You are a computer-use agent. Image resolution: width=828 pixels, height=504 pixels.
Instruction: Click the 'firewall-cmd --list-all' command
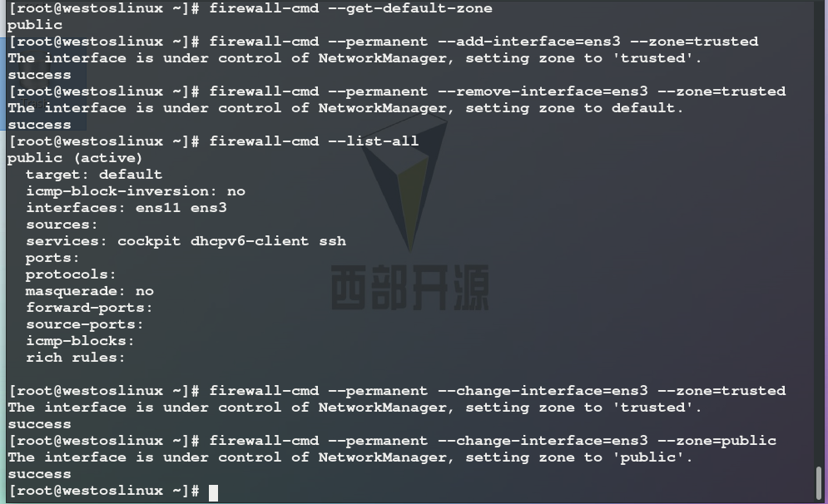(314, 141)
